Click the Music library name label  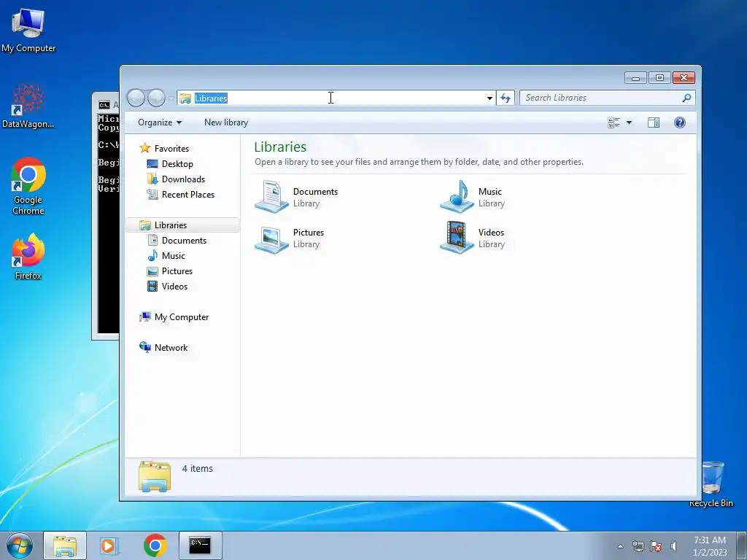(489, 192)
